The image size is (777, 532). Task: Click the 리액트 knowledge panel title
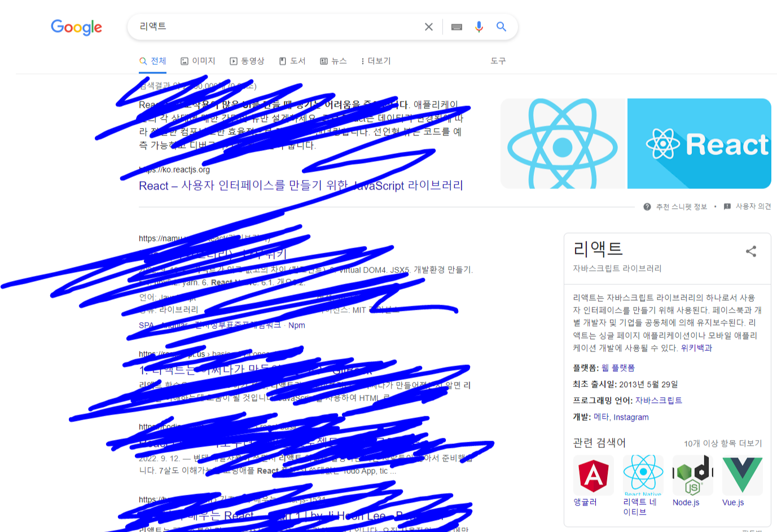[x=598, y=249]
